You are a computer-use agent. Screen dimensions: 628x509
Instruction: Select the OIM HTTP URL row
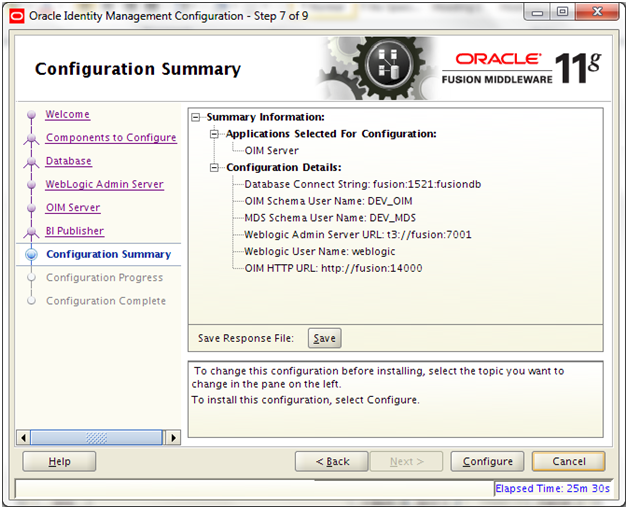tap(333, 268)
